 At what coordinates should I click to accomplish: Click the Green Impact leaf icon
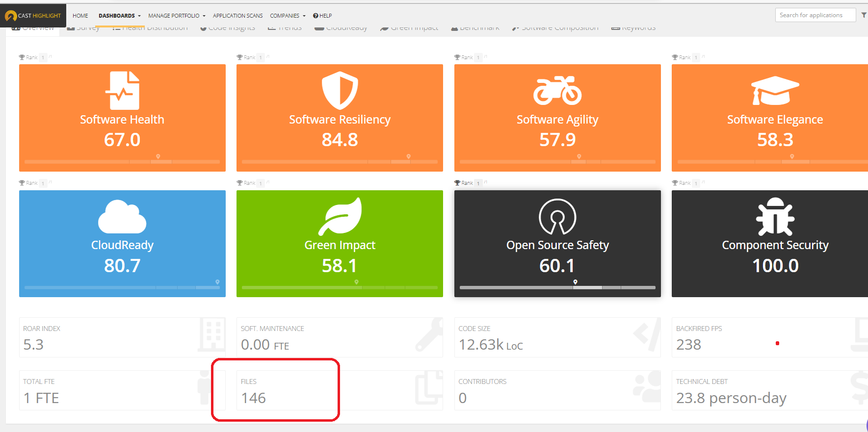(x=340, y=217)
